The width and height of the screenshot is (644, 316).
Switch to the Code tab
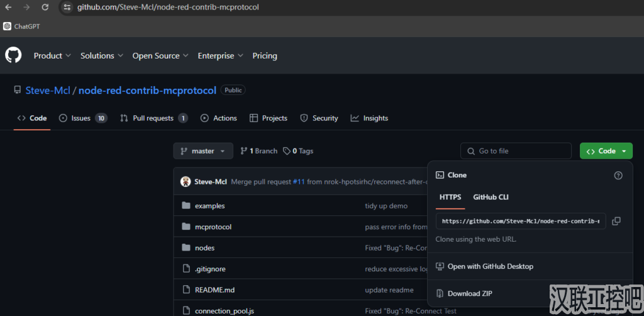[32, 118]
